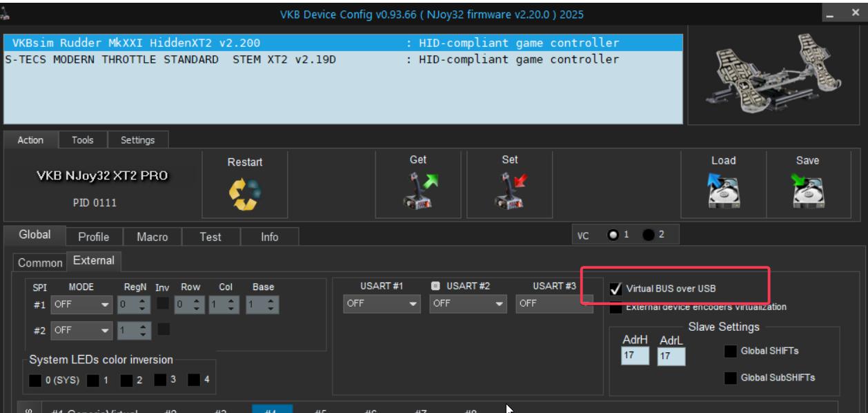Toggle the Inv checkbox for SPI #2
The height and width of the screenshot is (413, 868).
(x=163, y=329)
